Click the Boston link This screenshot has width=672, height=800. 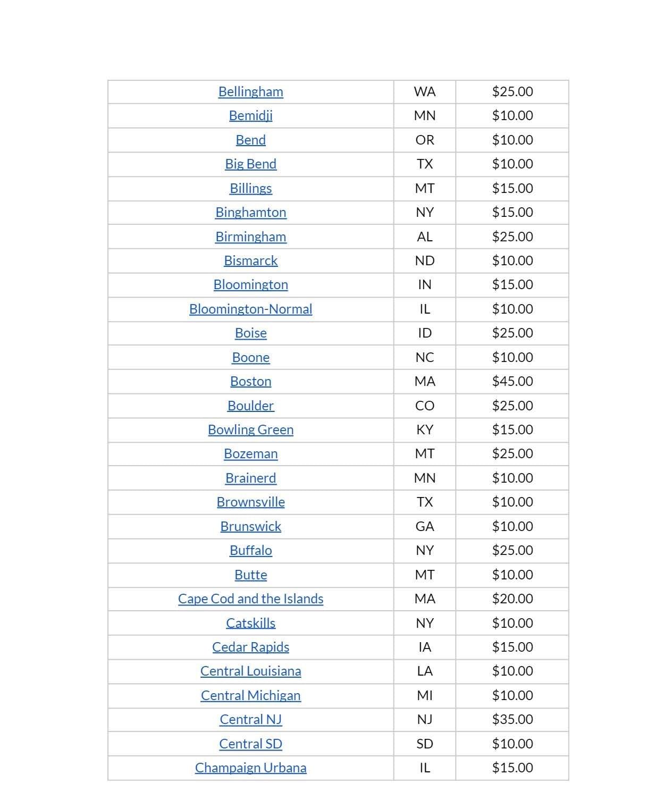point(250,381)
